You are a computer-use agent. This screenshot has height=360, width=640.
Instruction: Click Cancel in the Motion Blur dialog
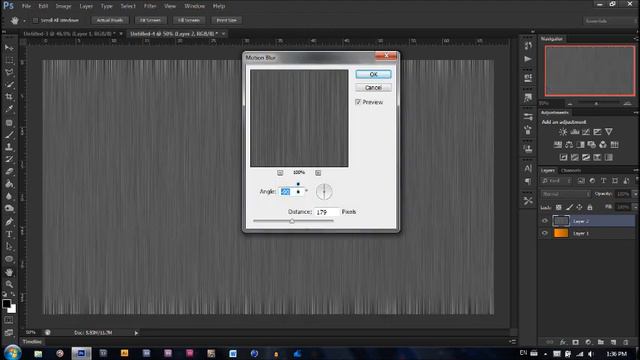(373, 88)
